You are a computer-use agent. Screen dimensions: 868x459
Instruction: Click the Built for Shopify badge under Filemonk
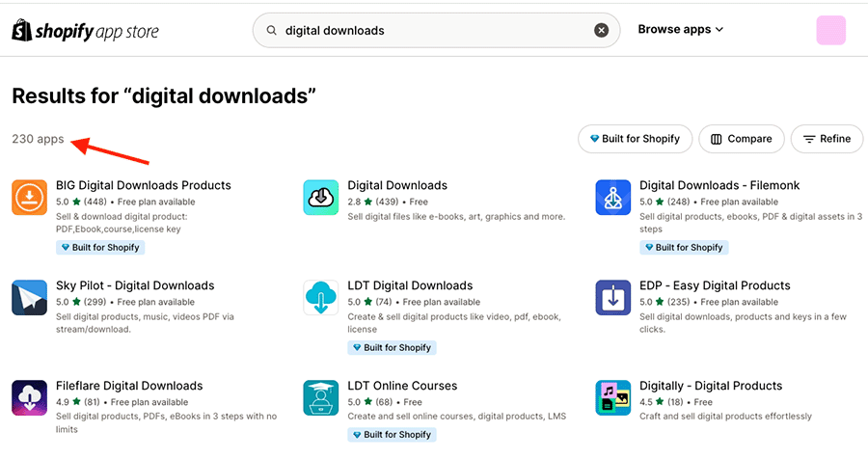683,248
